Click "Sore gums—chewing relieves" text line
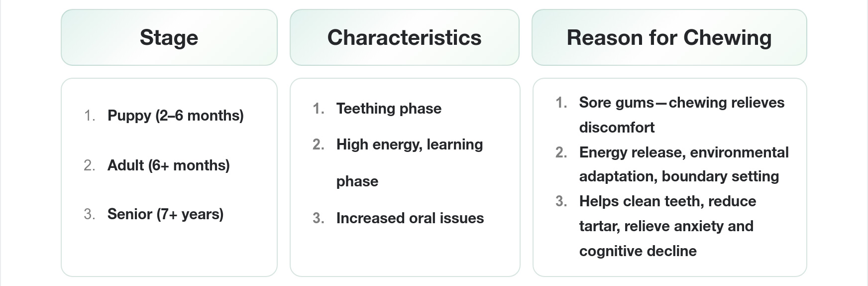 click(681, 103)
